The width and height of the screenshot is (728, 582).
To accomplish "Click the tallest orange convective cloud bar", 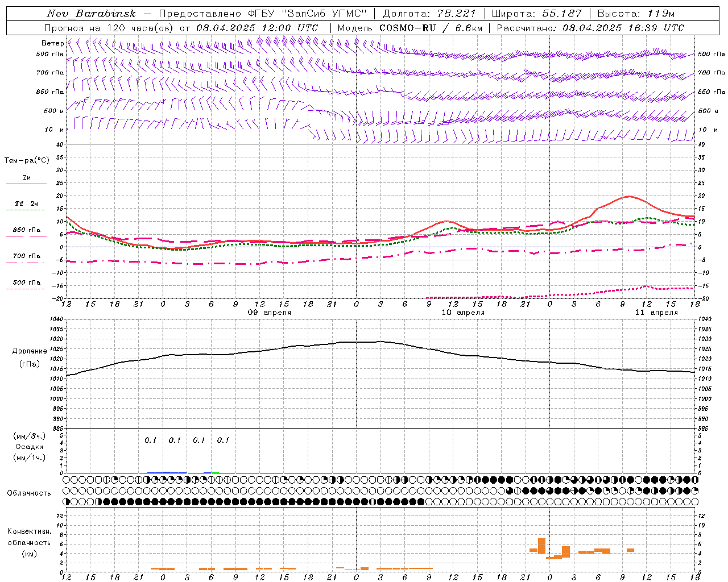I will click(541, 546).
